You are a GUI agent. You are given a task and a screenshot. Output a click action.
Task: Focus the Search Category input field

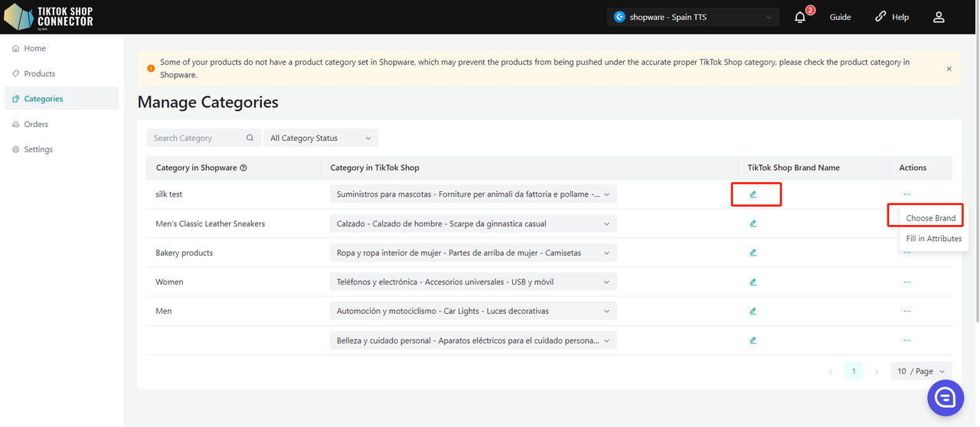click(196, 138)
